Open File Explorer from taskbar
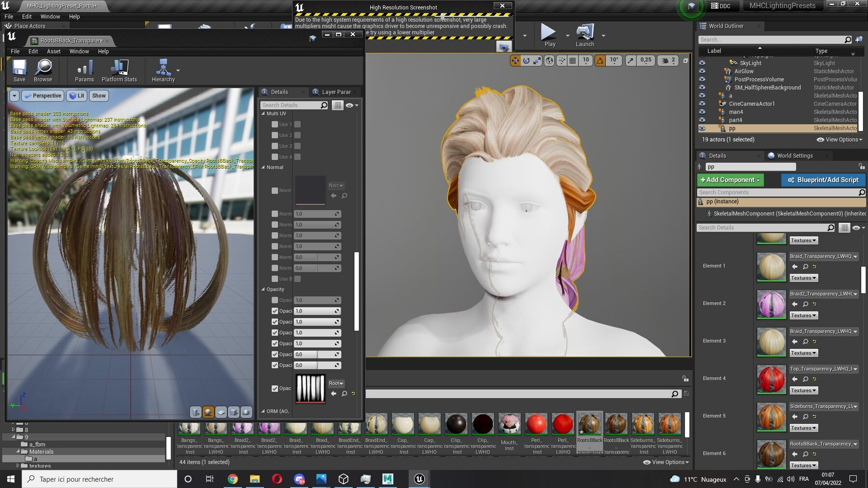 point(255,479)
